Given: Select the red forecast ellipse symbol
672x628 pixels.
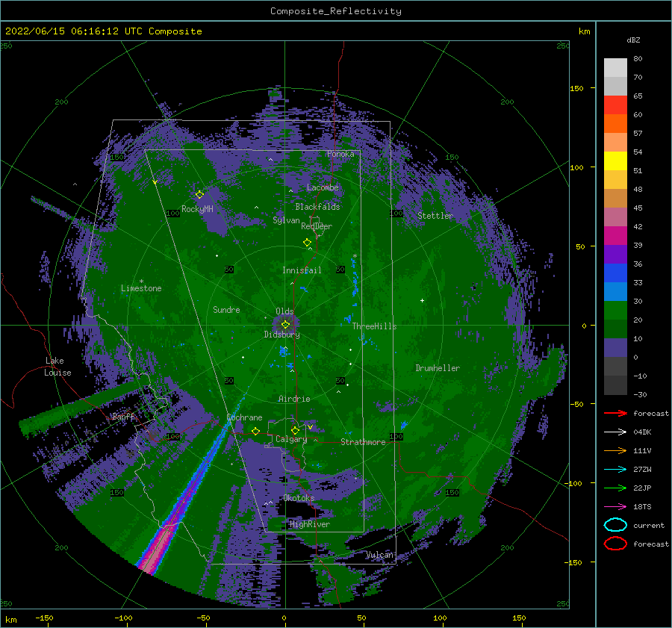Looking at the screenshot, I should (x=615, y=544).
